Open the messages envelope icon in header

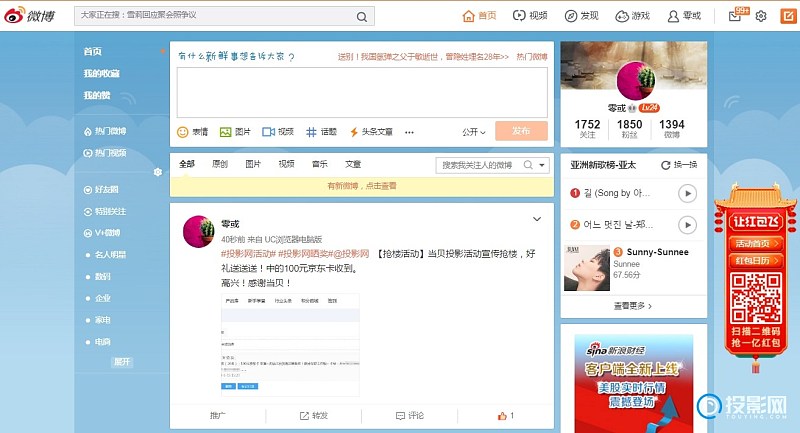coord(736,16)
